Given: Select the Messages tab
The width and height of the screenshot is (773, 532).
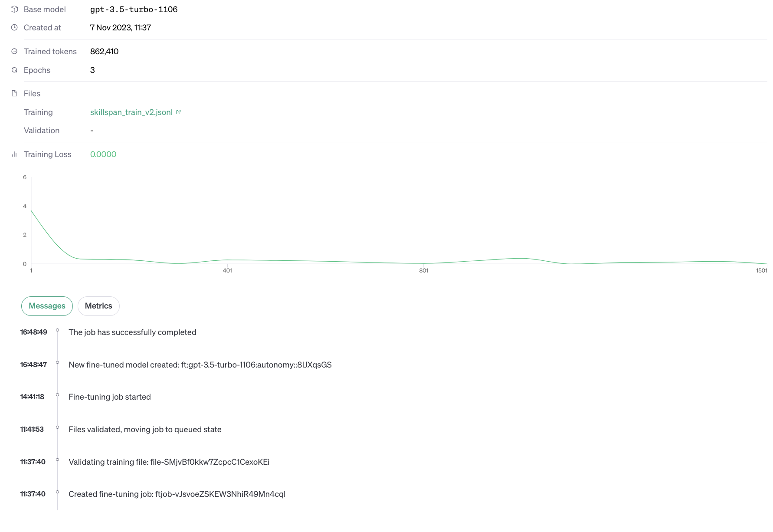Looking at the screenshot, I should tap(47, 306).
